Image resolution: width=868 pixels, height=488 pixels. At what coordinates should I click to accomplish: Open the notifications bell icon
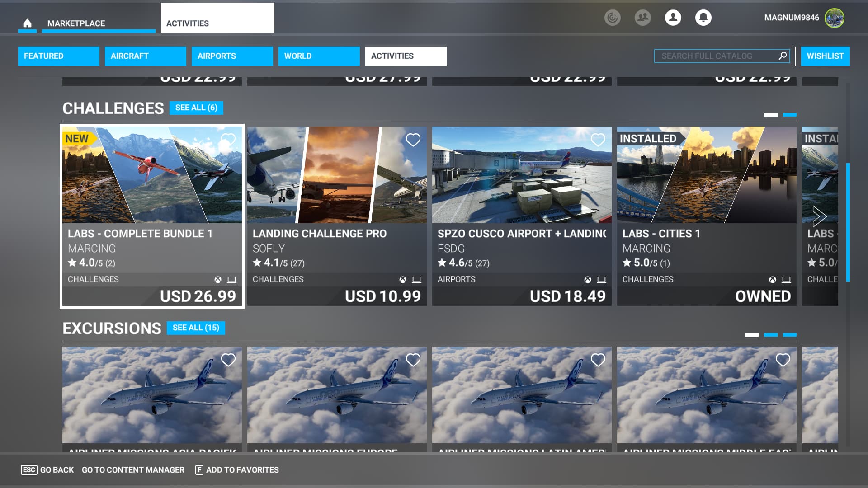coord(703,18)
